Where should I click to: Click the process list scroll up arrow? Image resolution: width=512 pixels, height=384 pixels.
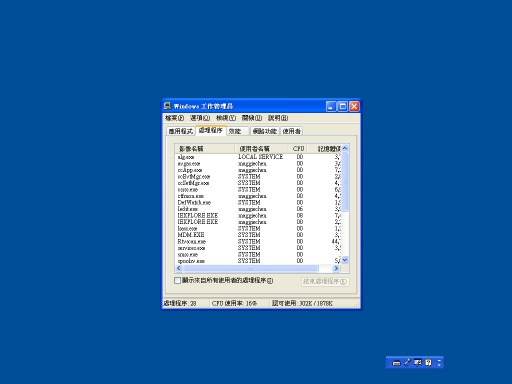click(345, 148)
